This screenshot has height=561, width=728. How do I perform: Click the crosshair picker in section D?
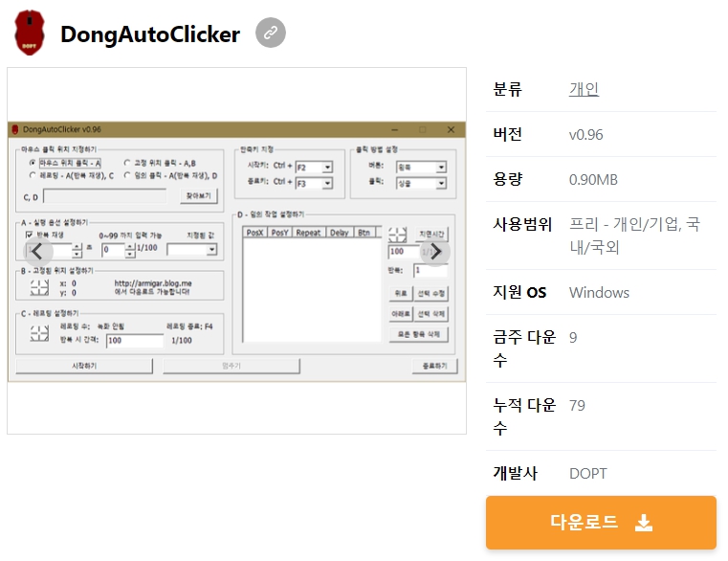click(x=397, y=235)
